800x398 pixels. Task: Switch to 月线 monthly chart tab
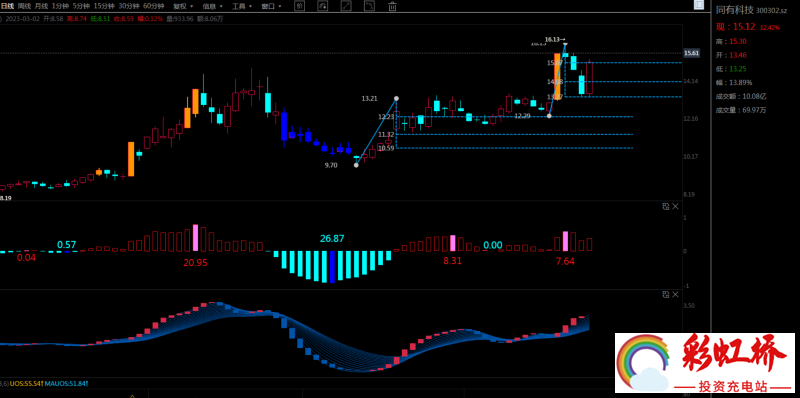click(41, 6)
